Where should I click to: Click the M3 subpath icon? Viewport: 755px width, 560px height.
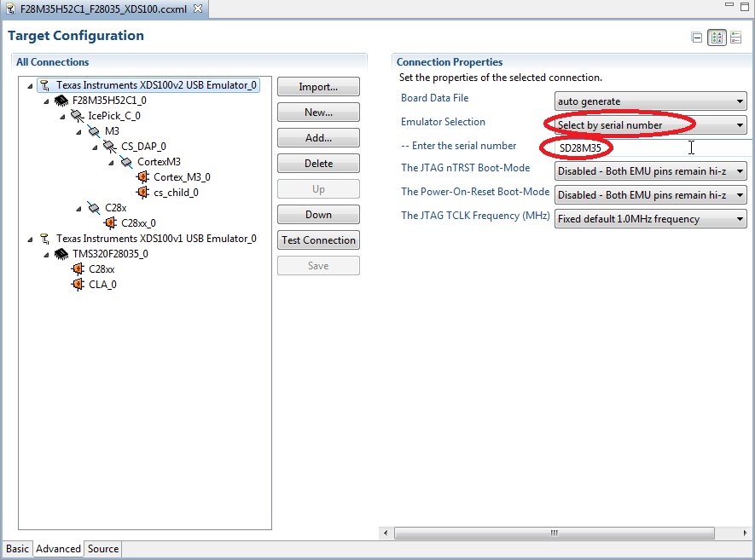point(93,131)
